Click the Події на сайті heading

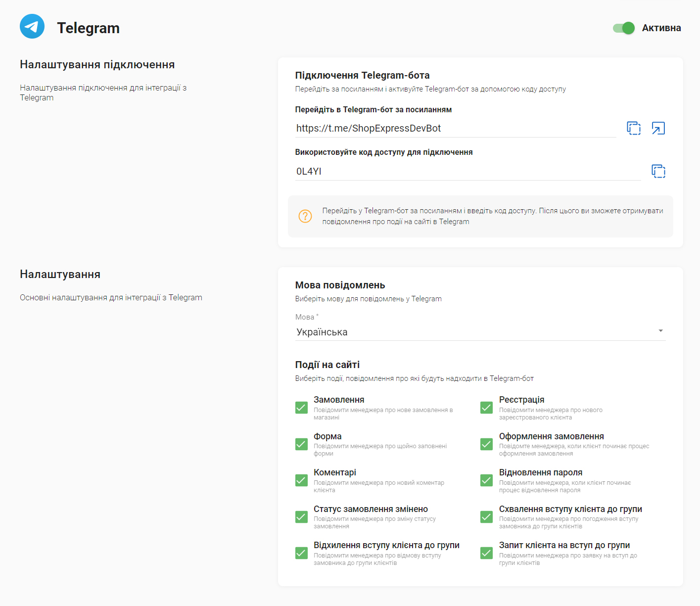point(327,365)
